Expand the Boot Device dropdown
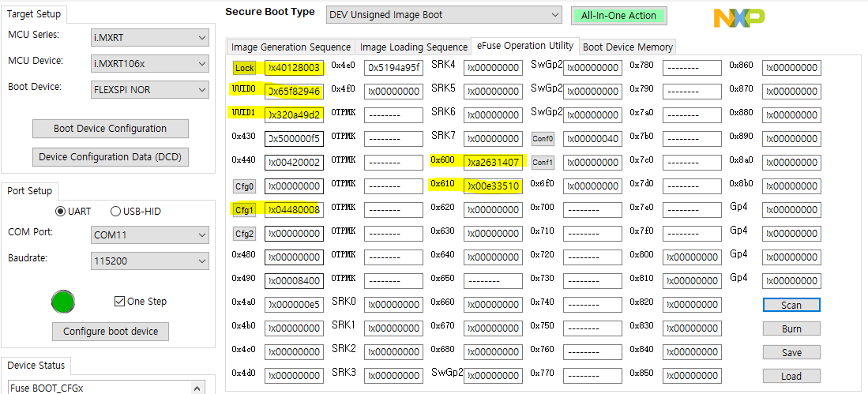868x394 pixels. click(150, 90)
